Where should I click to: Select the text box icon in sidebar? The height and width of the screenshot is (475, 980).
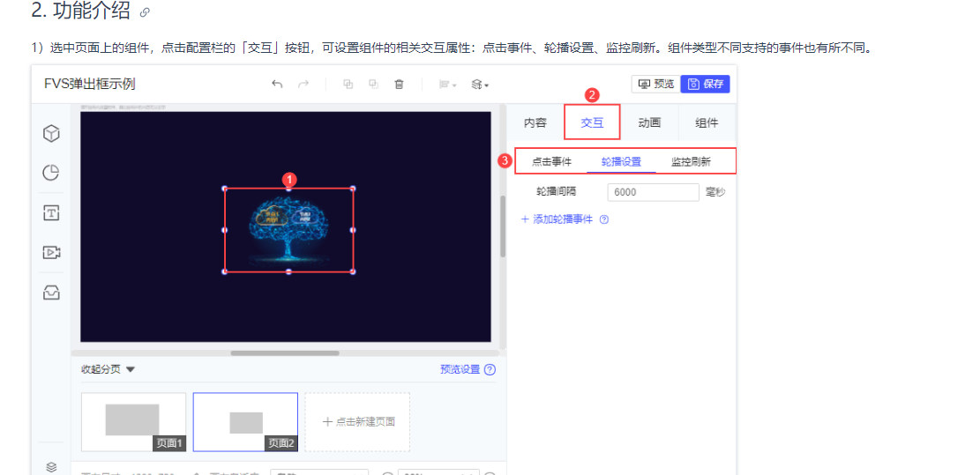pos(51,213)
